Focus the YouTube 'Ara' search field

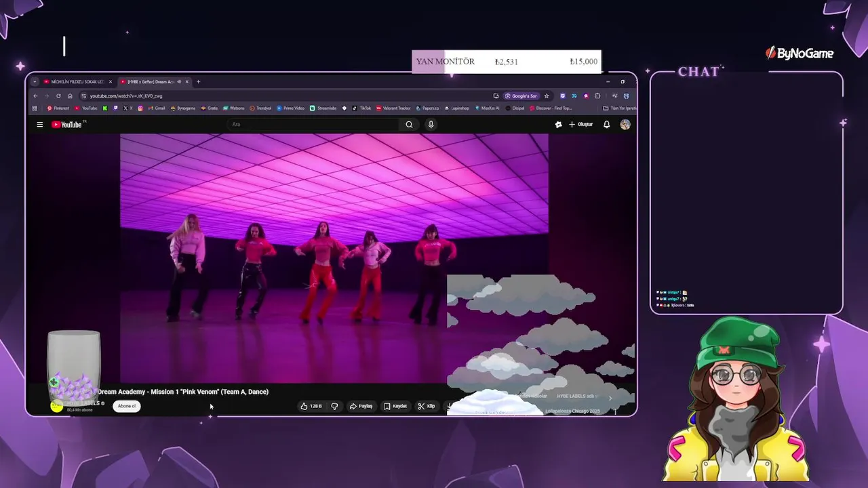pyautogui.click(x=314, y=125)
